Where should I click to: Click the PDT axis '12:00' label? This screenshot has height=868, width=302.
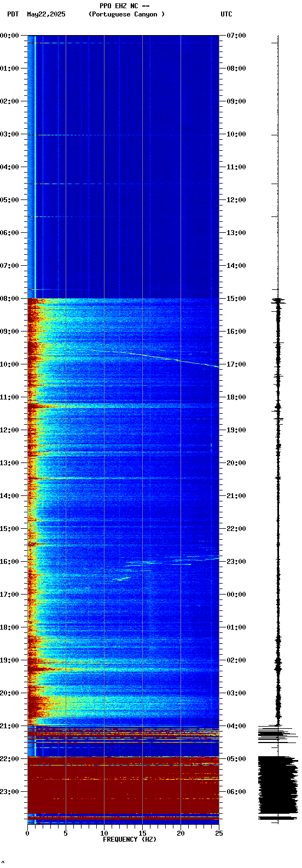click(x=9, y=430)
